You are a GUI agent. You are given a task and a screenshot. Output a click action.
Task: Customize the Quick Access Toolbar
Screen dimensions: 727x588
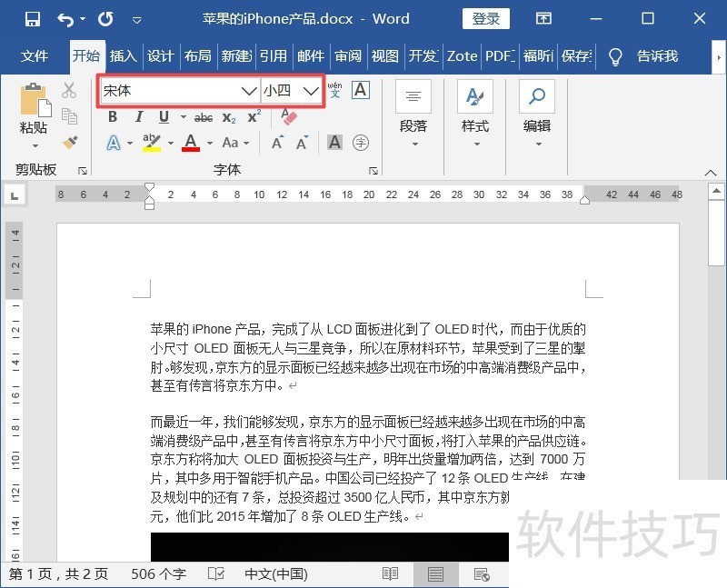137,20
